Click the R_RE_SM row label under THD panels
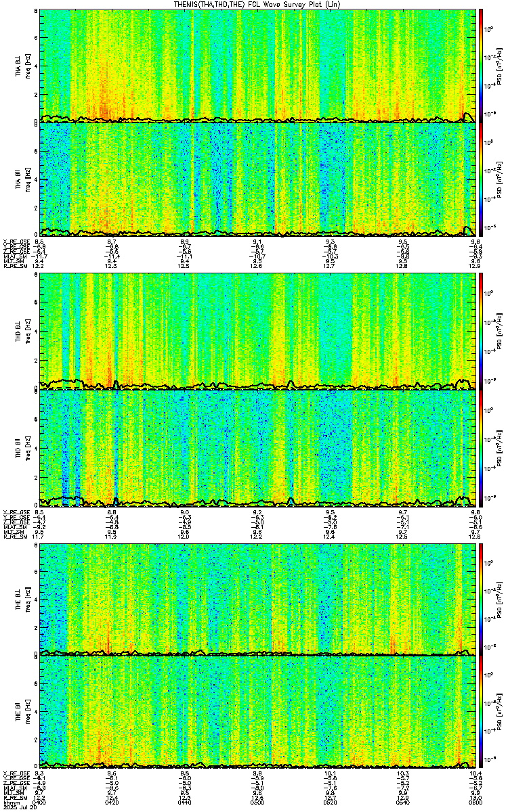Image resolution: width=508 pixels, height=812 pixels. click(15, 535)
